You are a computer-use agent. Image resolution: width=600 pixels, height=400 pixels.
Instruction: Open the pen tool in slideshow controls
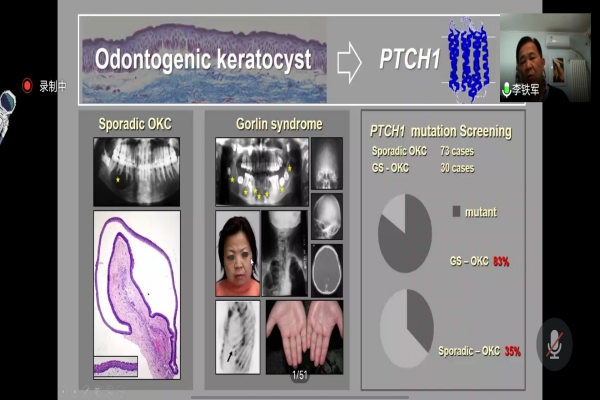(86, 392)
